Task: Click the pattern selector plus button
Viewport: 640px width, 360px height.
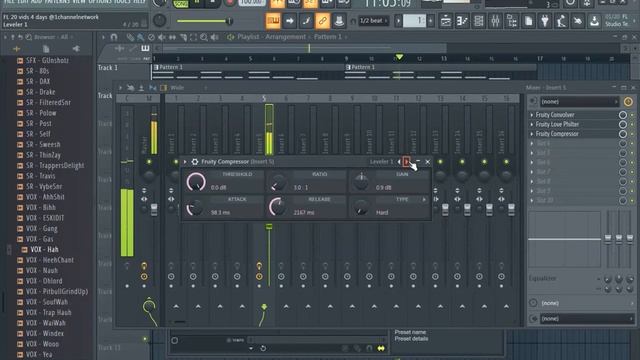Action: (x=431, y=21)
